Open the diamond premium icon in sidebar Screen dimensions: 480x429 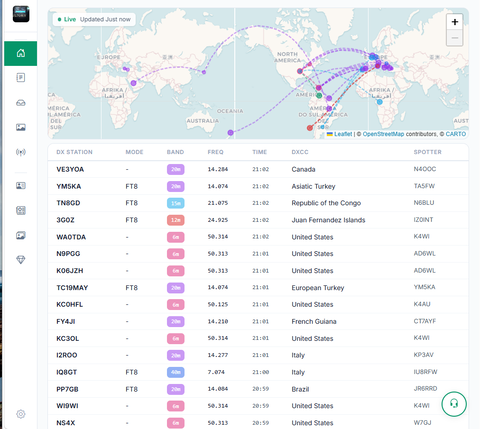click(21, 260)
